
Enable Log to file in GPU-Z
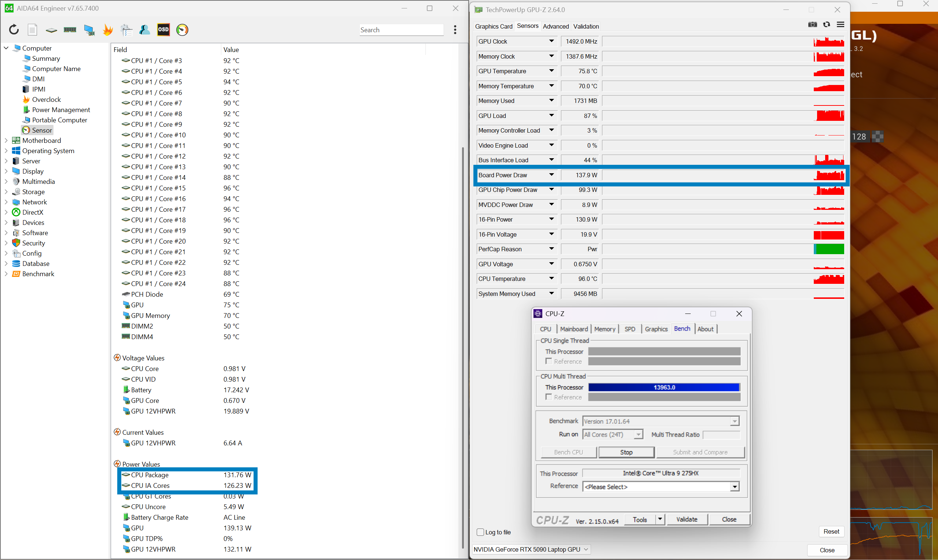click(x=480, y=532)
